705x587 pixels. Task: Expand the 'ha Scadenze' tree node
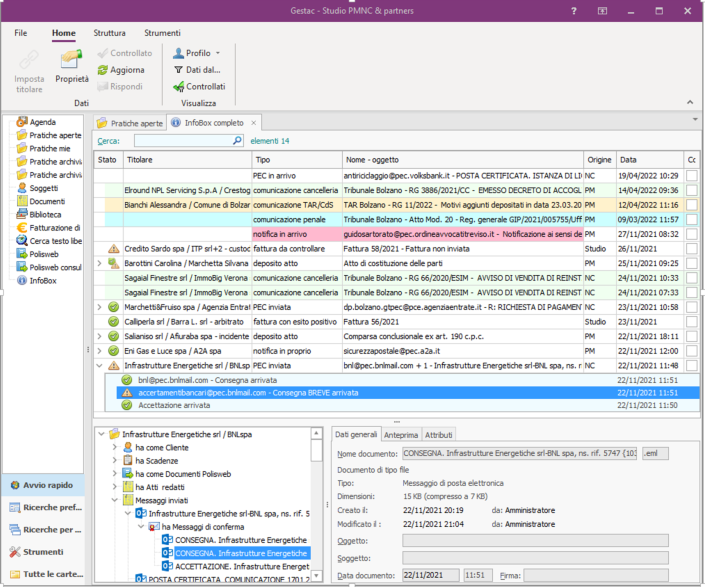click(114, 460)
